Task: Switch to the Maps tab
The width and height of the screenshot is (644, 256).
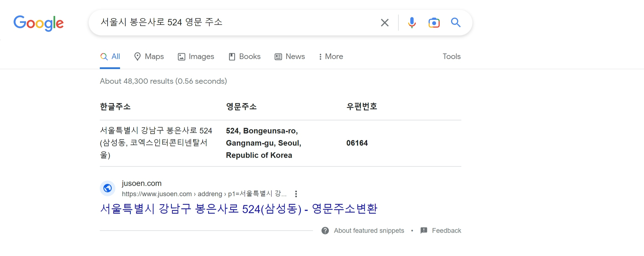Action: (149, 56)
